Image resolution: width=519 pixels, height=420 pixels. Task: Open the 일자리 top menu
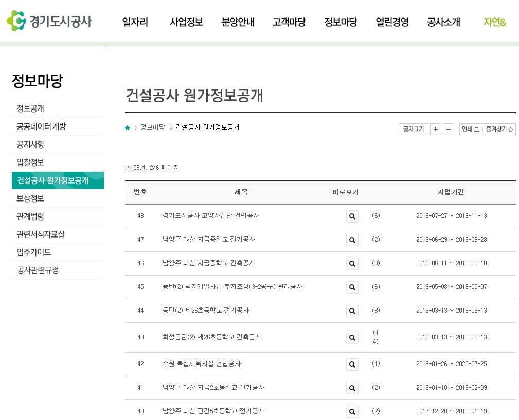(135, 22)
